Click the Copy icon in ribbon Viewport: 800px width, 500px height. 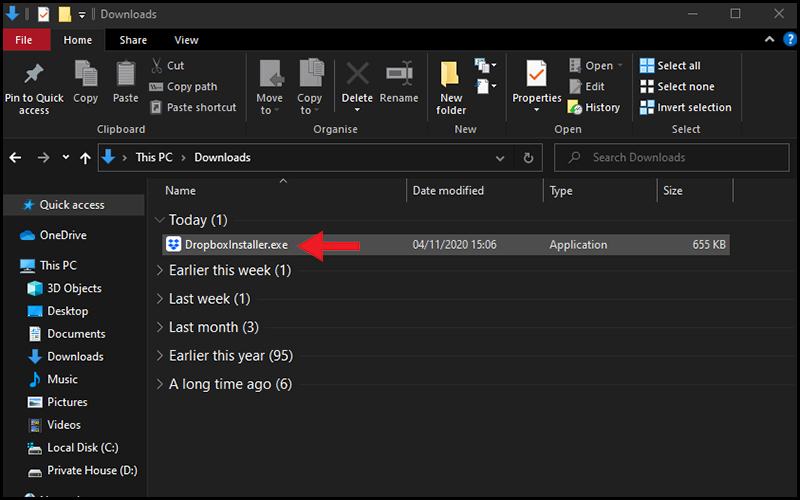click(86, 76)
